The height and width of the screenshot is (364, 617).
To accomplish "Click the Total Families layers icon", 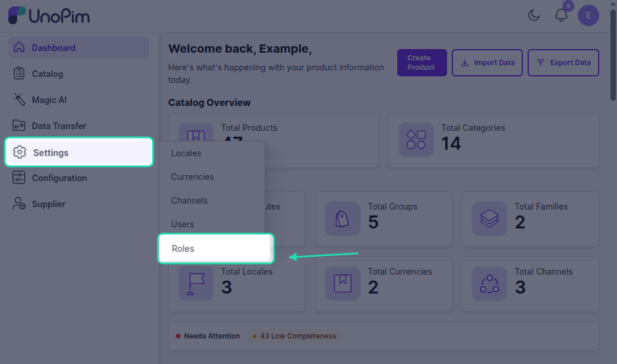I will [490, 218].
